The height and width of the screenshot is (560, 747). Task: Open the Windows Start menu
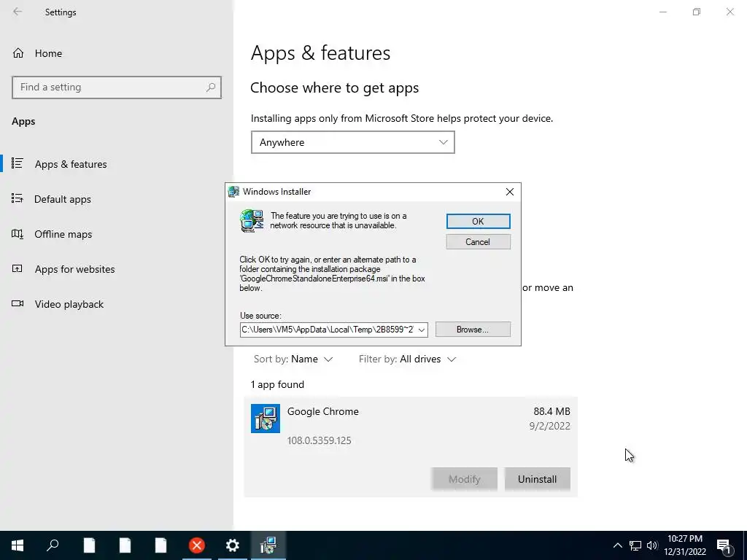tap(18, 545)
